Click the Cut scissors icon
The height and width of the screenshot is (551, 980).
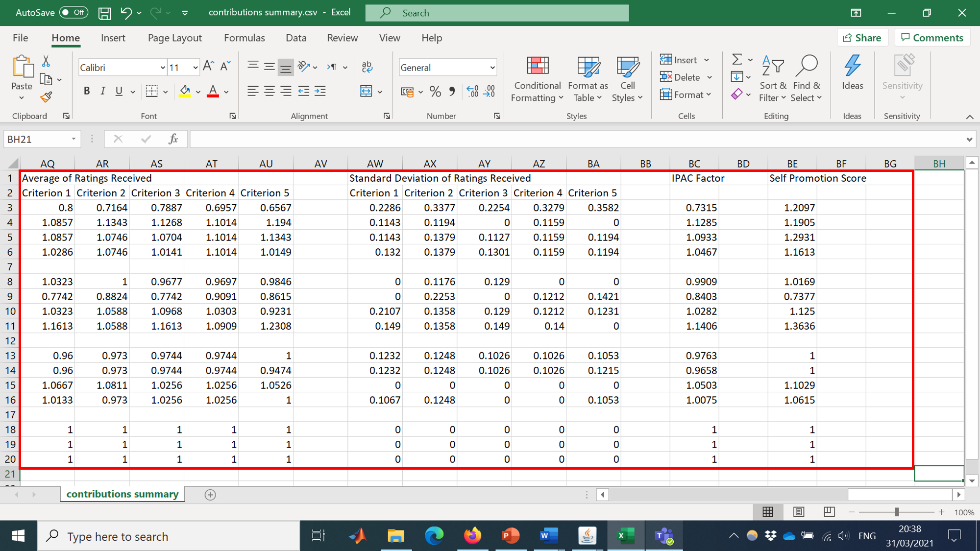point(46,61)
